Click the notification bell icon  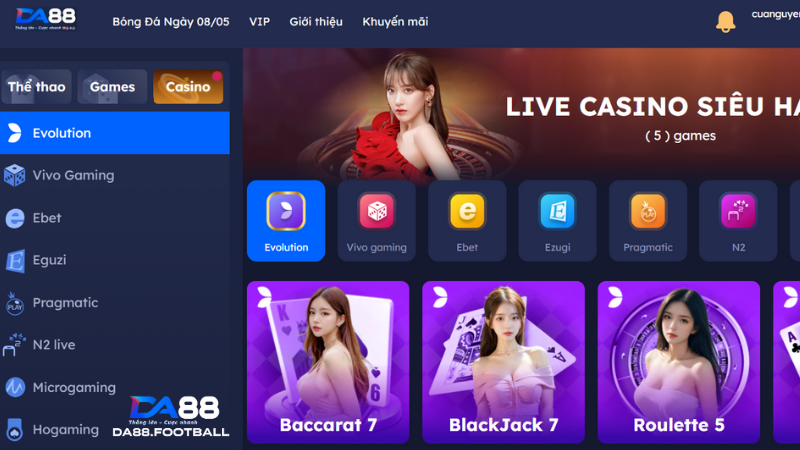(x=725, y=22)
